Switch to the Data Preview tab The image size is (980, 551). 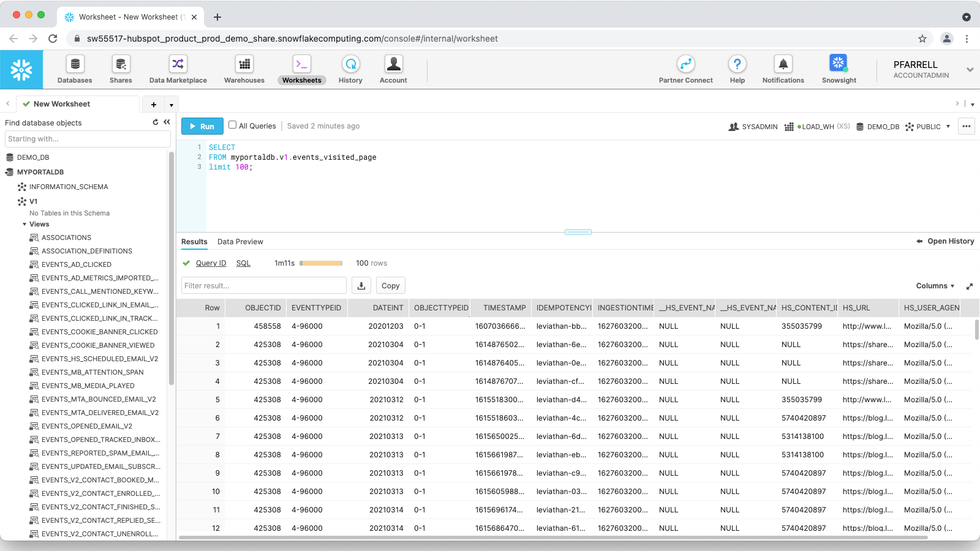pyautogui.click(x=240, y=242)
